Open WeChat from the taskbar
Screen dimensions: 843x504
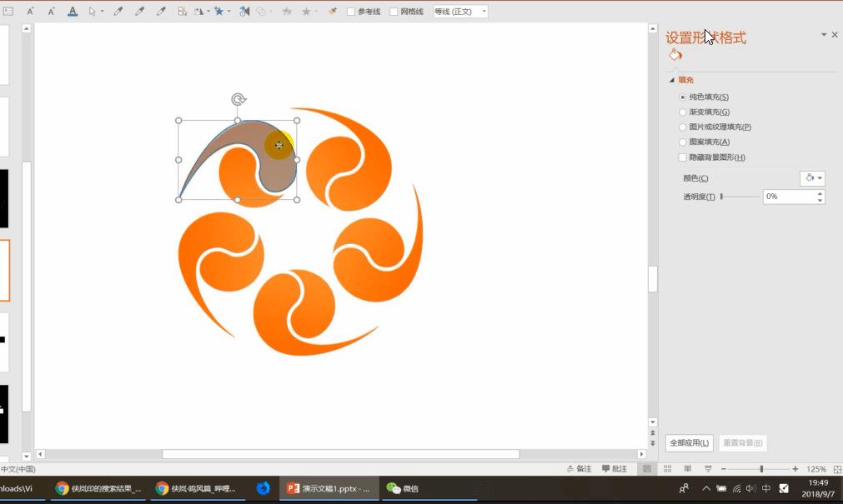pyautogui.click(x=403, y=489)
